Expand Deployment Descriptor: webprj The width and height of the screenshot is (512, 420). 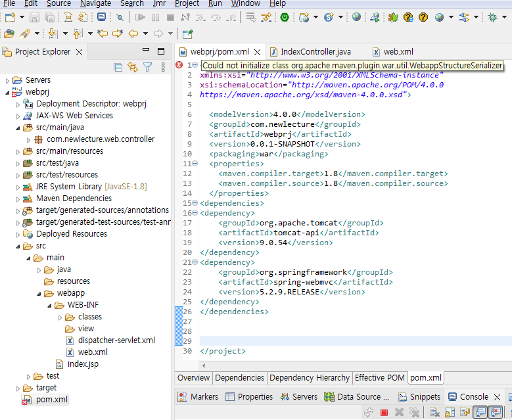pyautogui.click(x=18, y=105)
